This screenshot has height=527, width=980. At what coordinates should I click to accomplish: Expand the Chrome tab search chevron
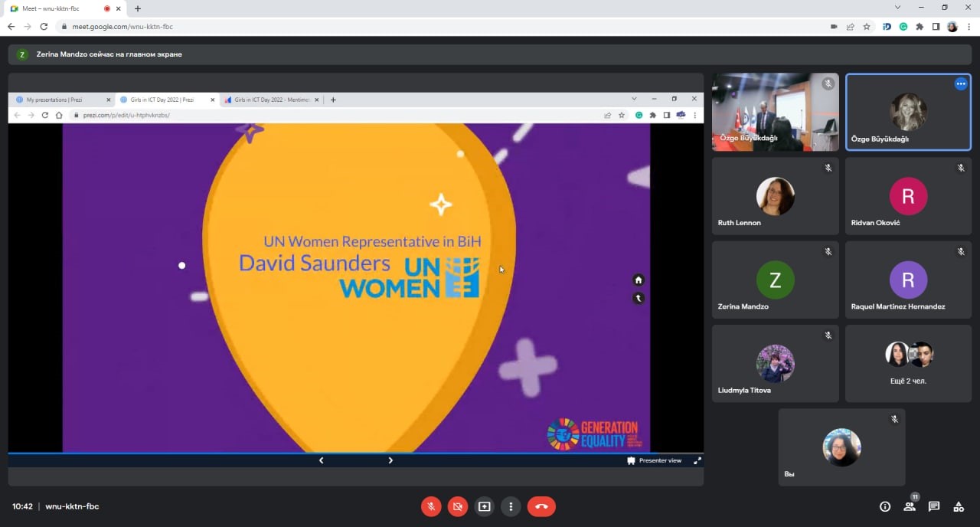tap(897, 8)
